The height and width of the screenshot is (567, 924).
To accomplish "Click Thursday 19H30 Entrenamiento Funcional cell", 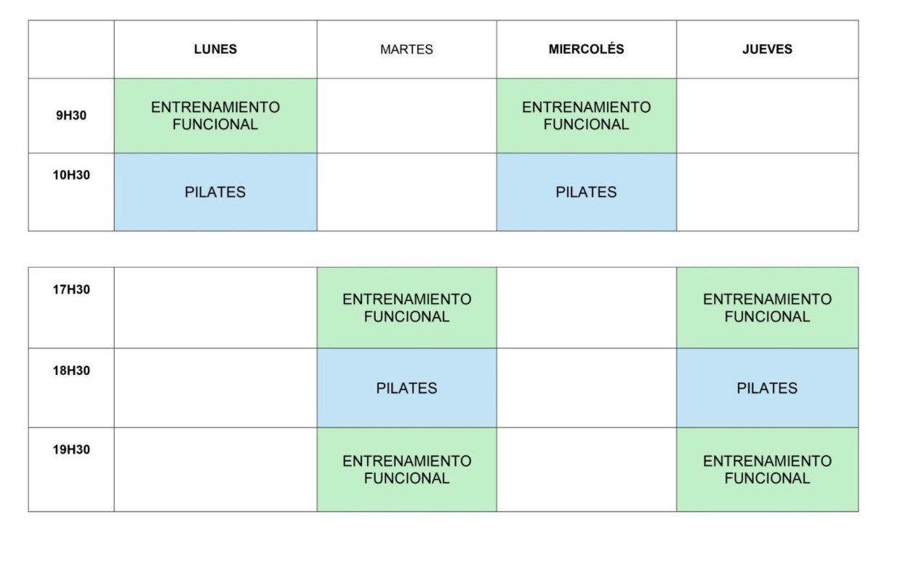I will [767, 469].
